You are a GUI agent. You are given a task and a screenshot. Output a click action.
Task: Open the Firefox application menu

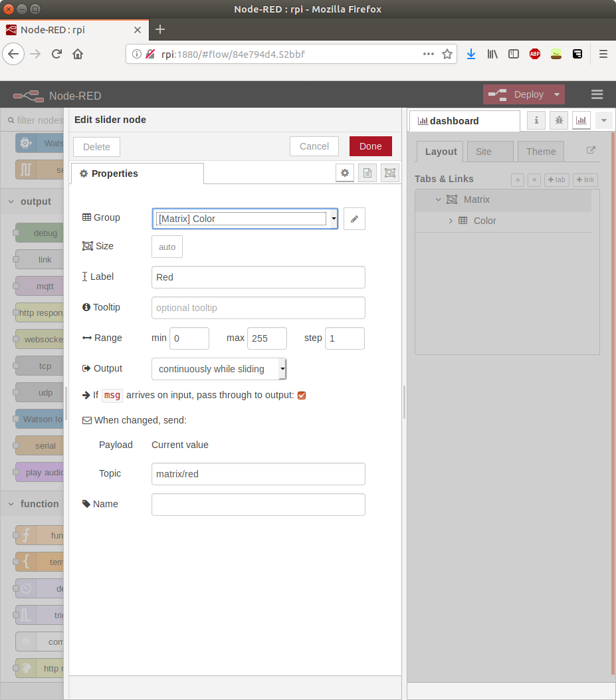point(603,54)
